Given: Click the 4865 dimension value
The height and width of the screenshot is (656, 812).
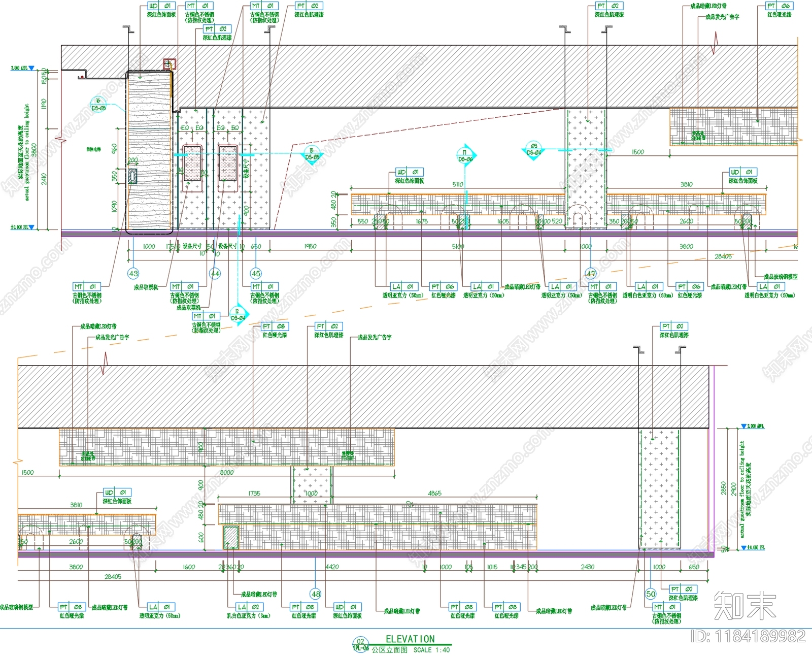Looking at the screenshot, I should tap(434, 493).
